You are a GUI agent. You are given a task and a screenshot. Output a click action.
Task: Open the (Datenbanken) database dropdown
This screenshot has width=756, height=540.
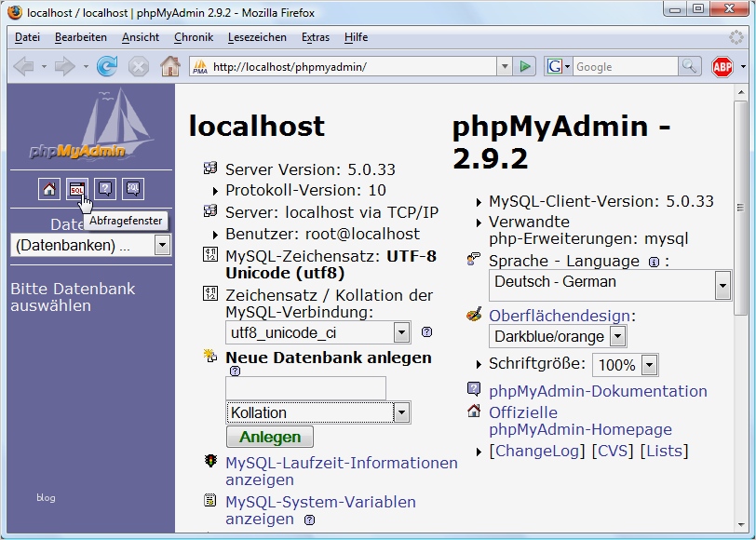click(90, 245)
